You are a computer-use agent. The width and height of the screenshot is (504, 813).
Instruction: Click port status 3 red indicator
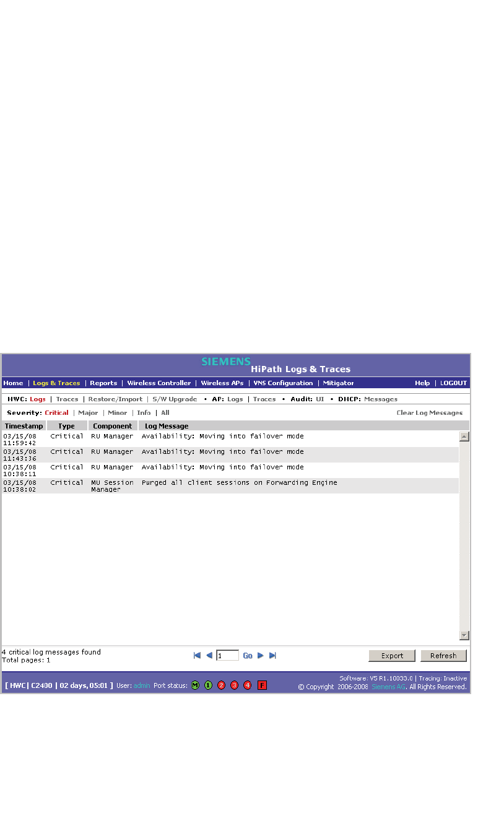(x=234, y=685)
